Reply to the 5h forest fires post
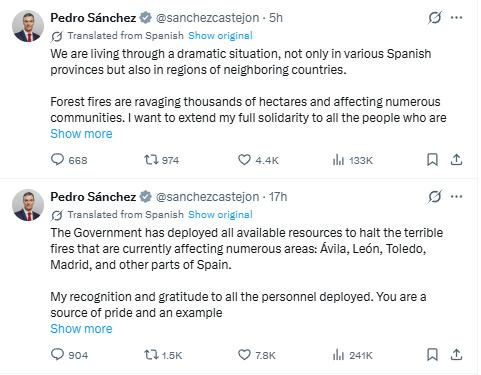Viewport: 481px width, 375px height. click(x=57, y=159)
